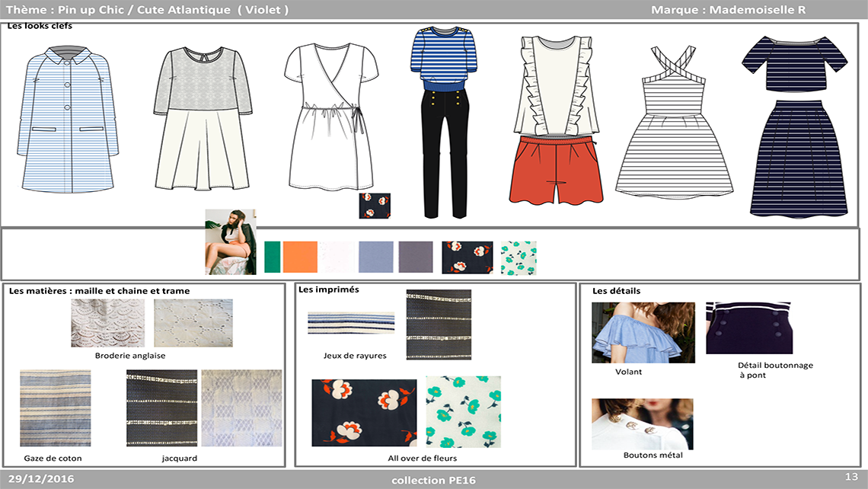Click the right broderie anglaise eyelet fabric photo
Screen dimensions: 868x489
(x=193, y=324)
